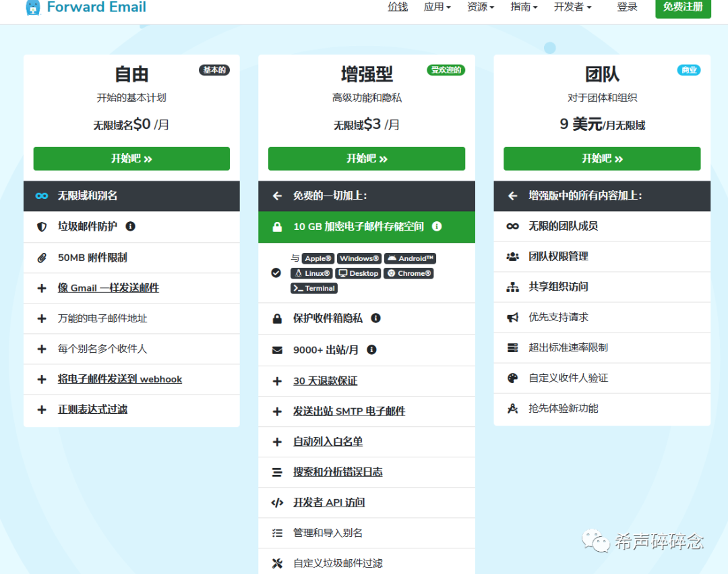Click the lock icon beside 保护收件箱隐私
The width and height of the screenshot is (728, 574).
[277, 318]
